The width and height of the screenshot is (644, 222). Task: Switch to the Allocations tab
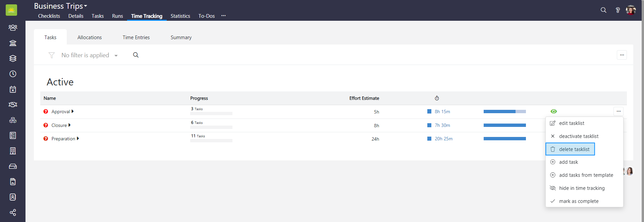[90, 38]
